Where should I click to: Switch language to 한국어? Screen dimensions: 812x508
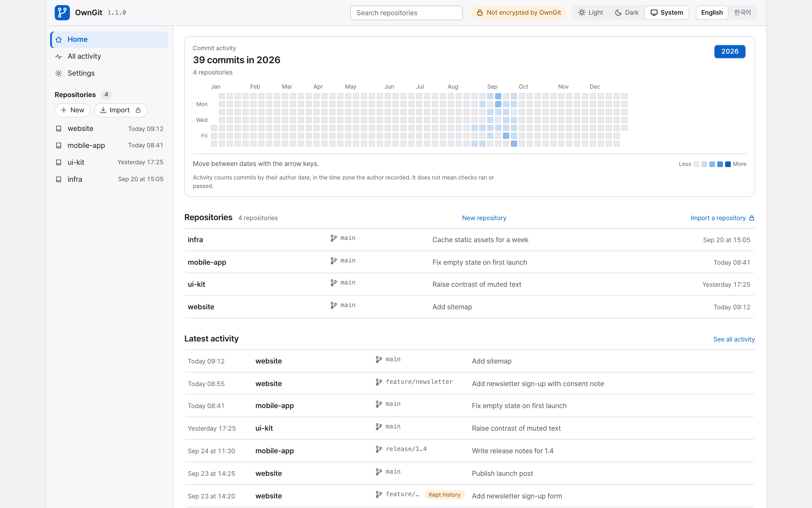[x=742, y=12]
